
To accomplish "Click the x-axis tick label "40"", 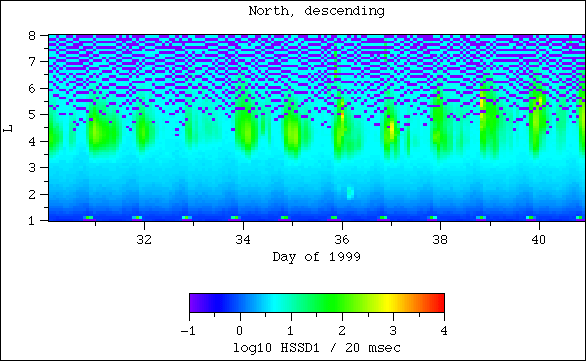I will coord(539,240).
